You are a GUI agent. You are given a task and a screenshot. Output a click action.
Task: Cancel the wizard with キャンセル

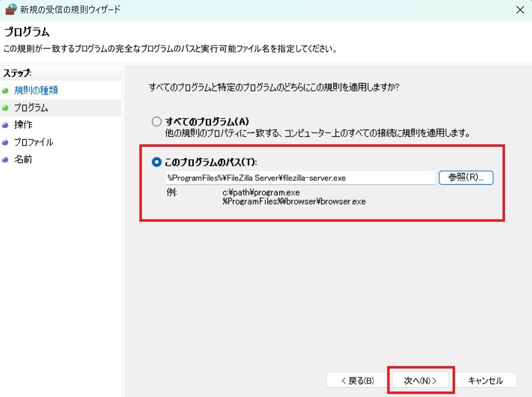click(486, 381)
